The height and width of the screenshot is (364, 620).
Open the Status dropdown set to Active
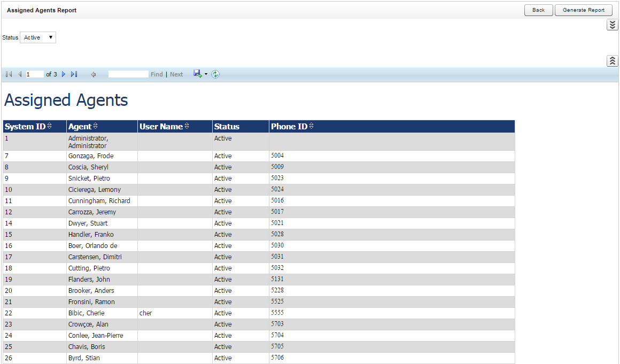tap(38, 37)
